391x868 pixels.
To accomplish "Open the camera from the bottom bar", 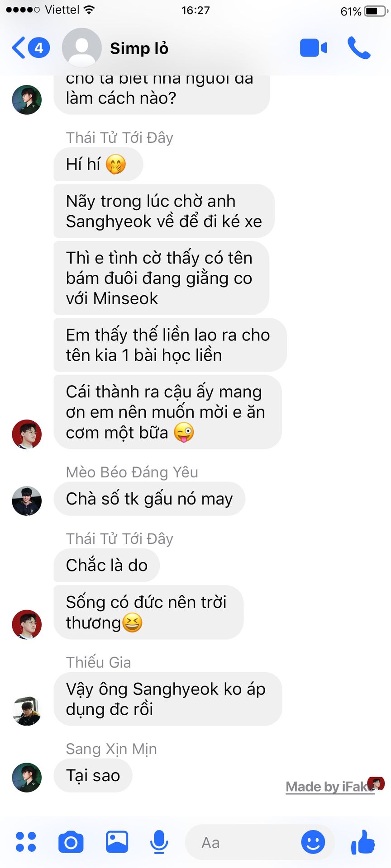I will pyautogui.click(x=71, y=842).
